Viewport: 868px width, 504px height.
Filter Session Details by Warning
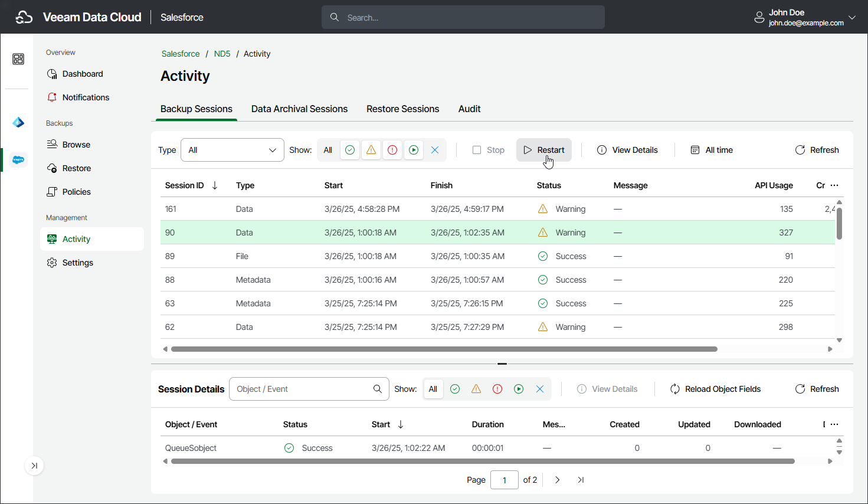(476, 389)
